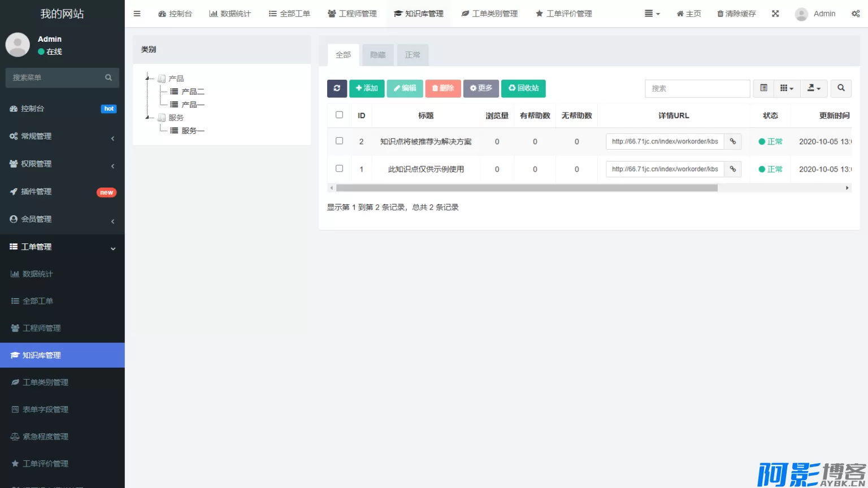
Task: Click the link icon for row ID 2
Action: [x=733, y=142]
